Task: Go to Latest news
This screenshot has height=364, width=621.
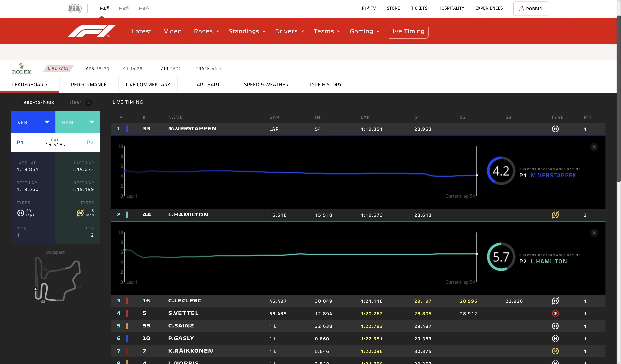Action: tap(141, 31)
